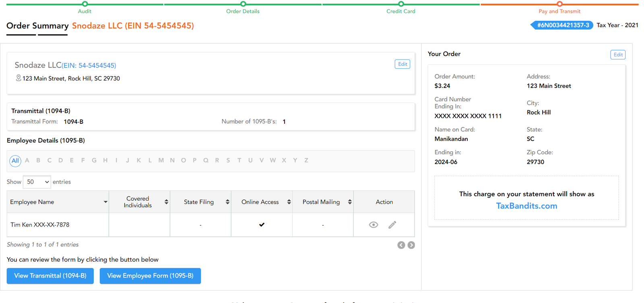Click the Zip Code 29730 value
The height and width of the screenshot is (303, 644).
coord(535,162)
